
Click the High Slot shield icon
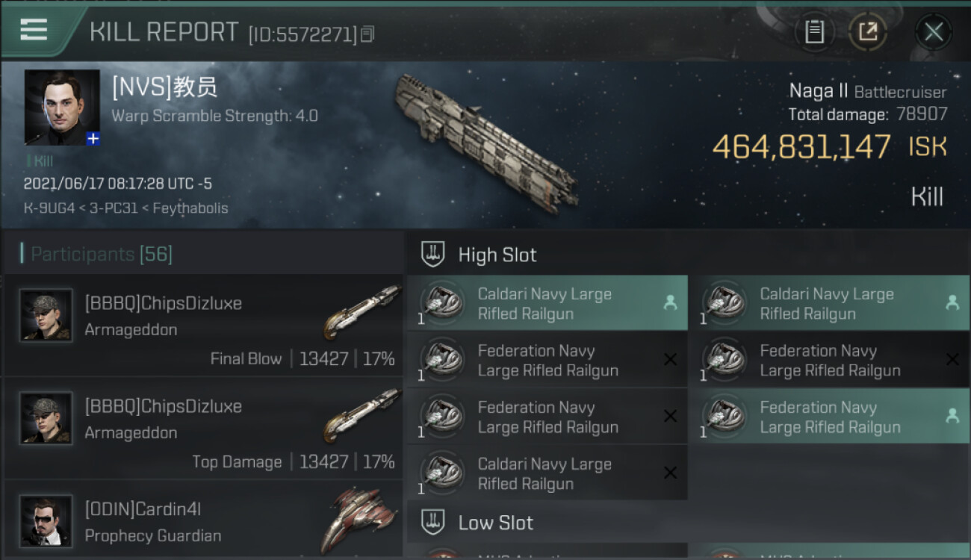click(433, 255)
